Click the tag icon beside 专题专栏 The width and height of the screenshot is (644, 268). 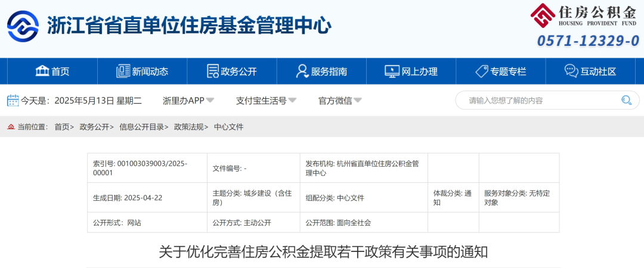481,71
